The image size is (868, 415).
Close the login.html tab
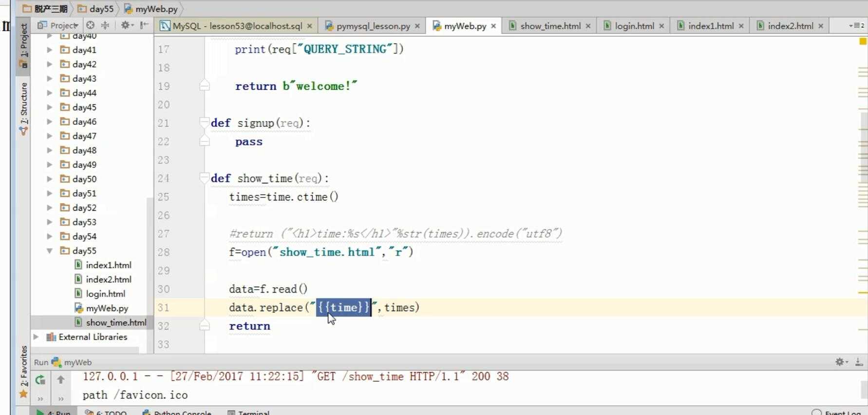(661, 26)
